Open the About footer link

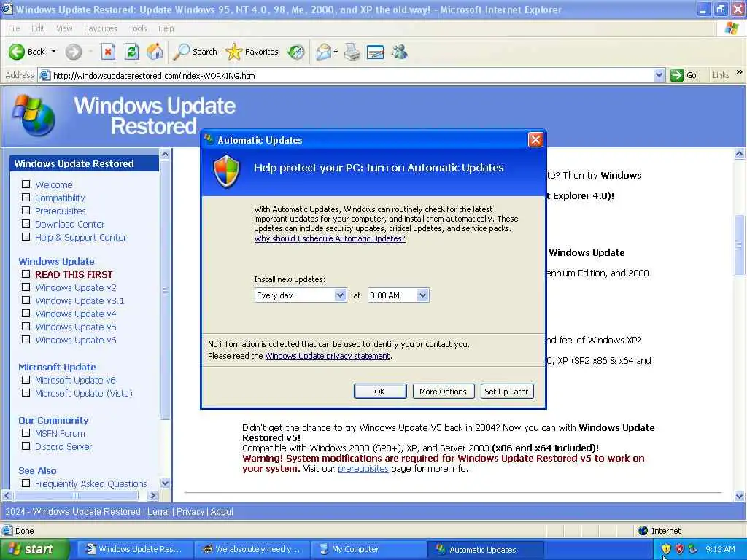coord(222,512)
